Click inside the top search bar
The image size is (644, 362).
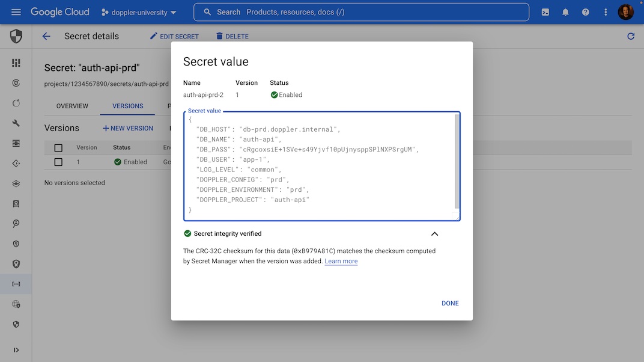pos(360,11)
